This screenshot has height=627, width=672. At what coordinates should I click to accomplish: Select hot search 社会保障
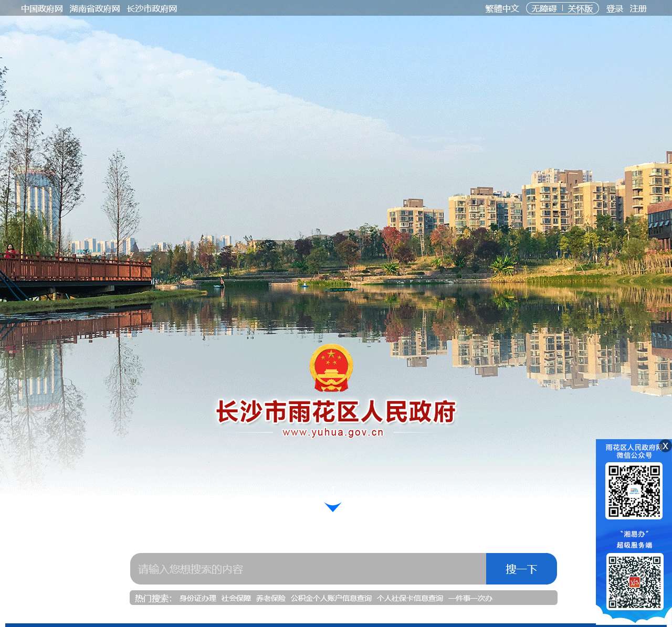tap(236, 598)
